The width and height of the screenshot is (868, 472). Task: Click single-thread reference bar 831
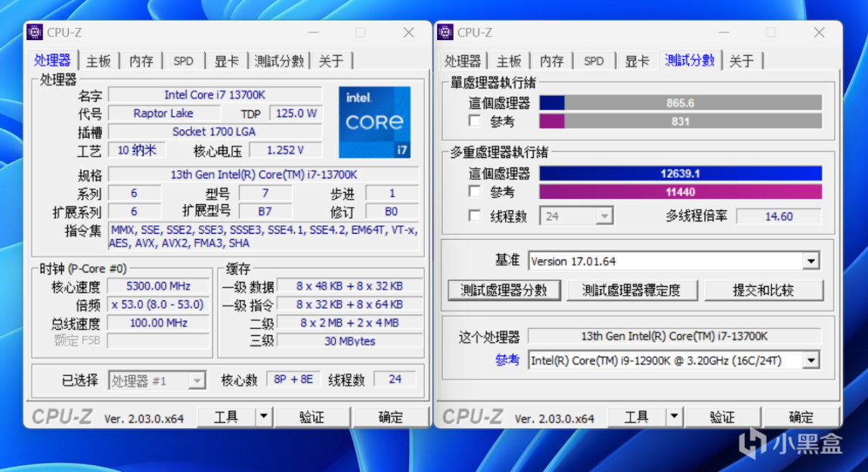click(680, 121)
